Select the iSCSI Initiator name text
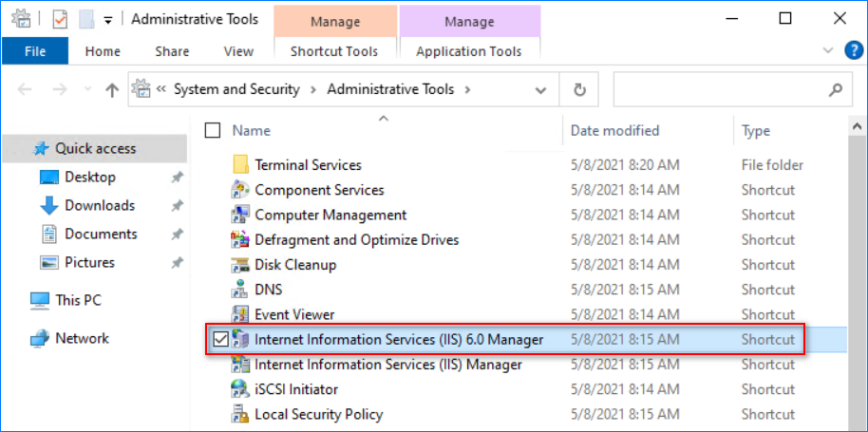The height and width of the screenshot is (432, 868). (296, 389)
